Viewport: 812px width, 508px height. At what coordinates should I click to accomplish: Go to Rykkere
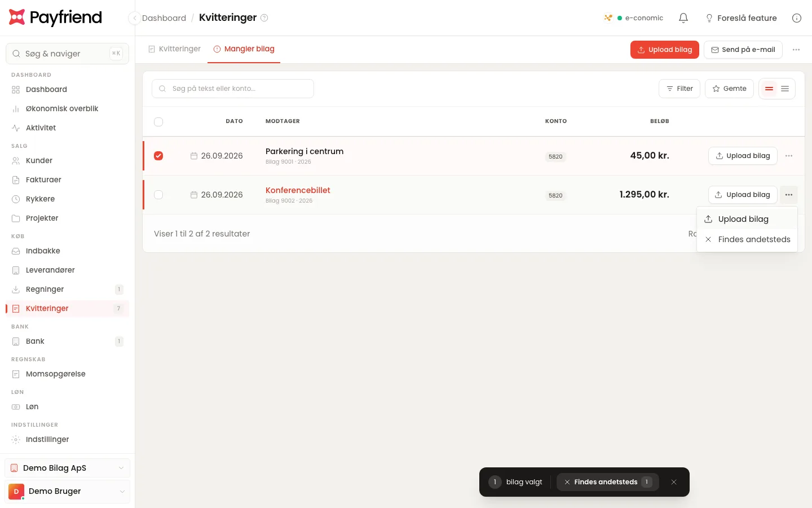pos(68,199)
